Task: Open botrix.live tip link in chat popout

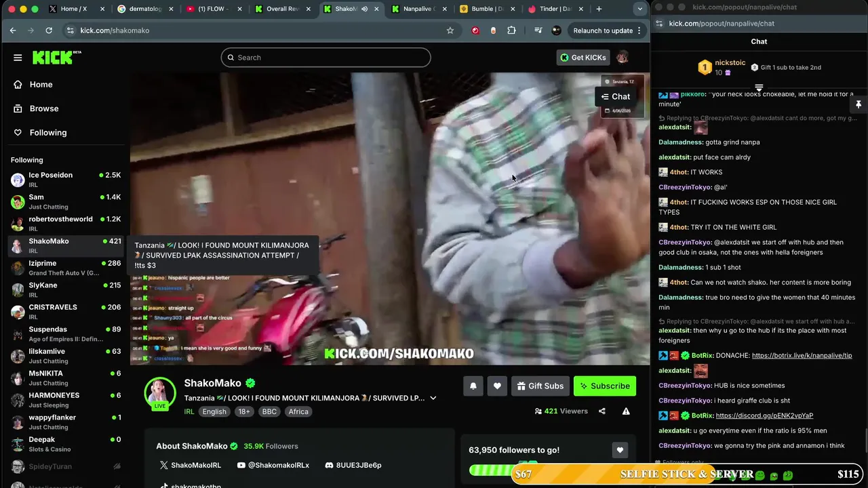Action: point(802,355)
